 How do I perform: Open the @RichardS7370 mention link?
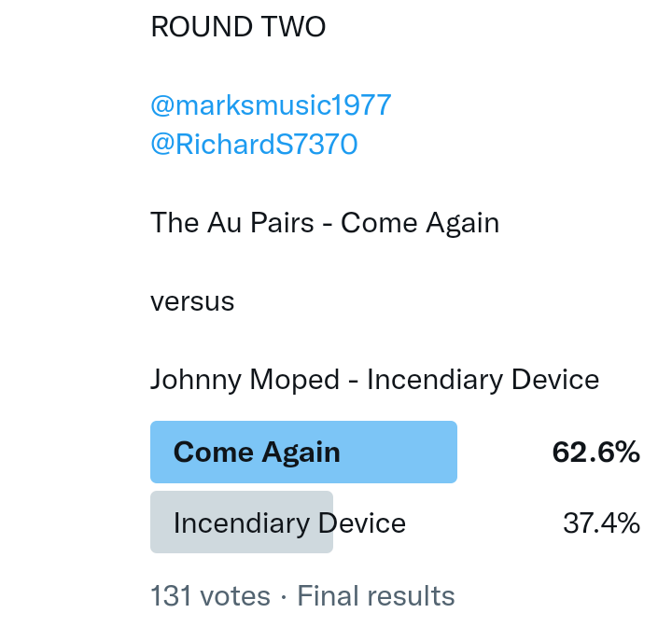pyautogui.click(x=254, y=145)
